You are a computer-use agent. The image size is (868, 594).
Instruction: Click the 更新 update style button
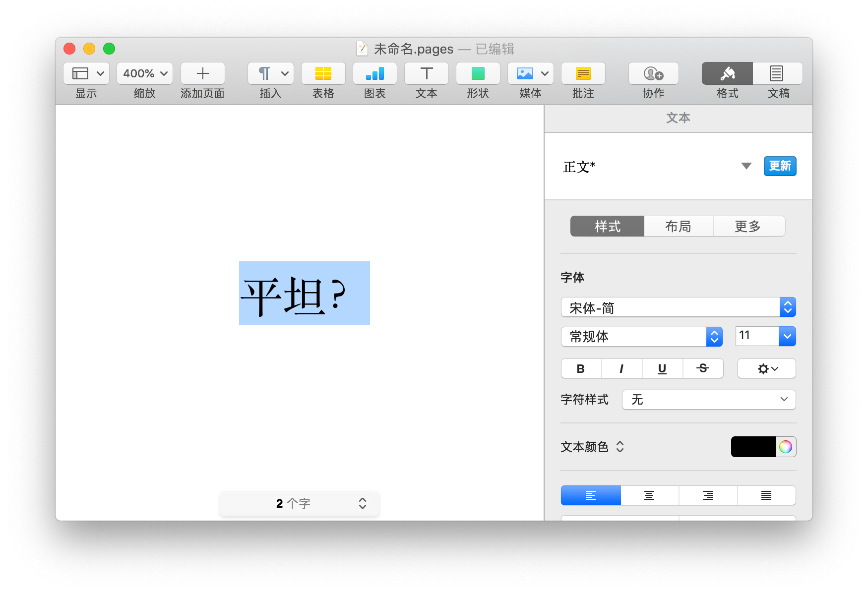(x=780, y=166)
